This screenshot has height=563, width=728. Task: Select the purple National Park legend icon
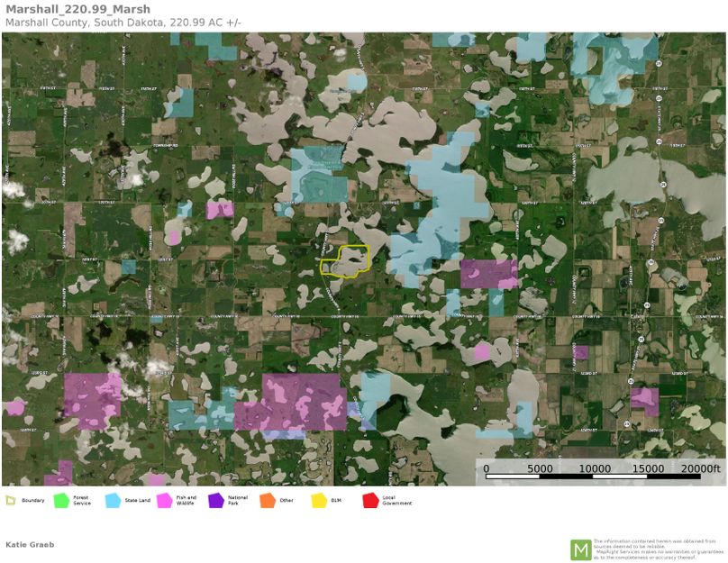point(216,502)
